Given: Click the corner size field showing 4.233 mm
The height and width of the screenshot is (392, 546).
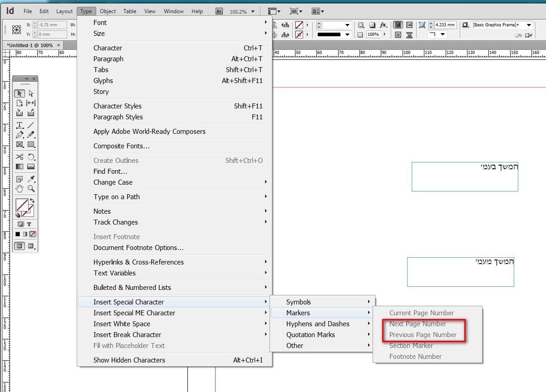Looking at the screenshot, I should click(446, 25).
